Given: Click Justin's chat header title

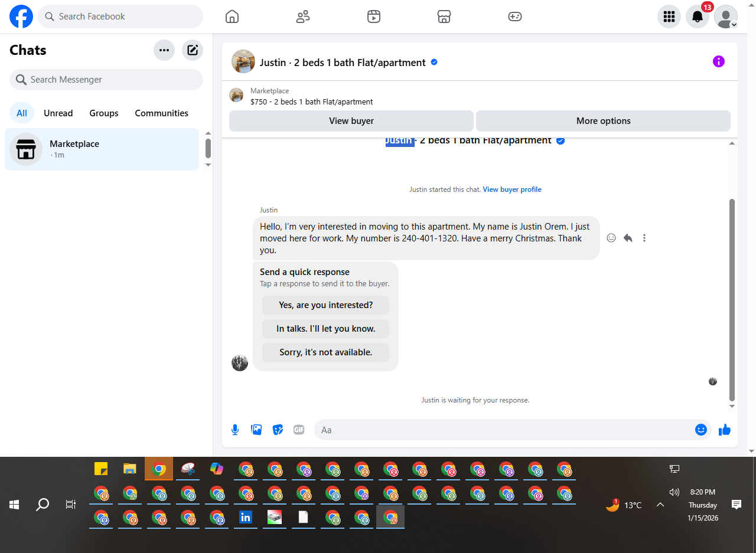Looking at the screenshot, I should [343, 63].
